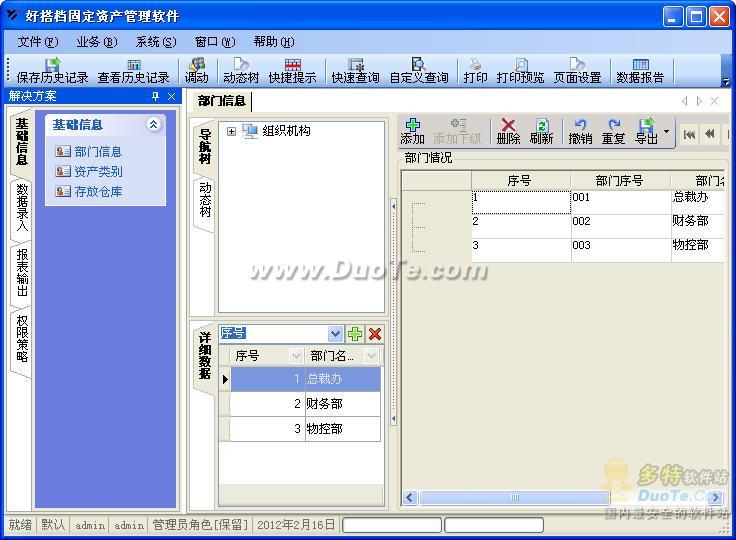Open toolbar overflow options arrow at right end

pyautogui.click(x=726, y=81)
